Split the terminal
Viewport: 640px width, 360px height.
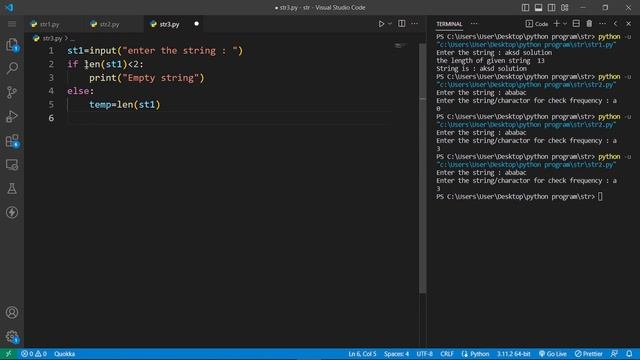(x=576, y=24)
